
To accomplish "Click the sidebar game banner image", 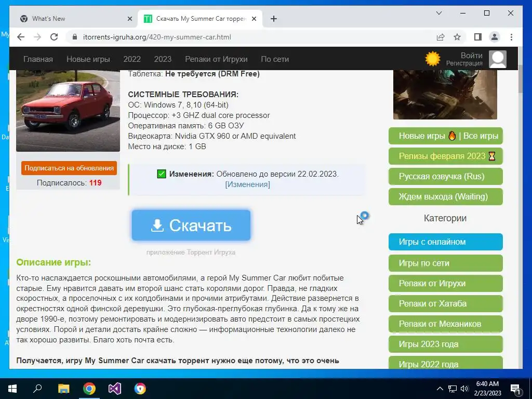I will coord(445,95).
